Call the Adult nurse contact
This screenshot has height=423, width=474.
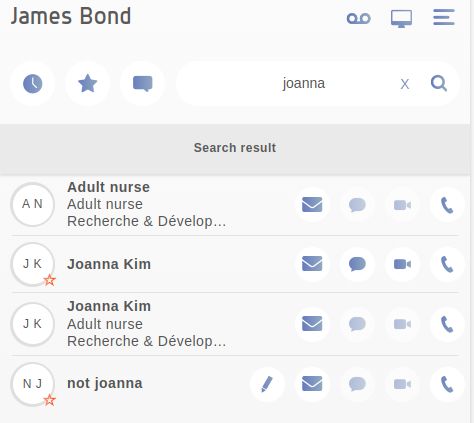(x=447, y=205)
